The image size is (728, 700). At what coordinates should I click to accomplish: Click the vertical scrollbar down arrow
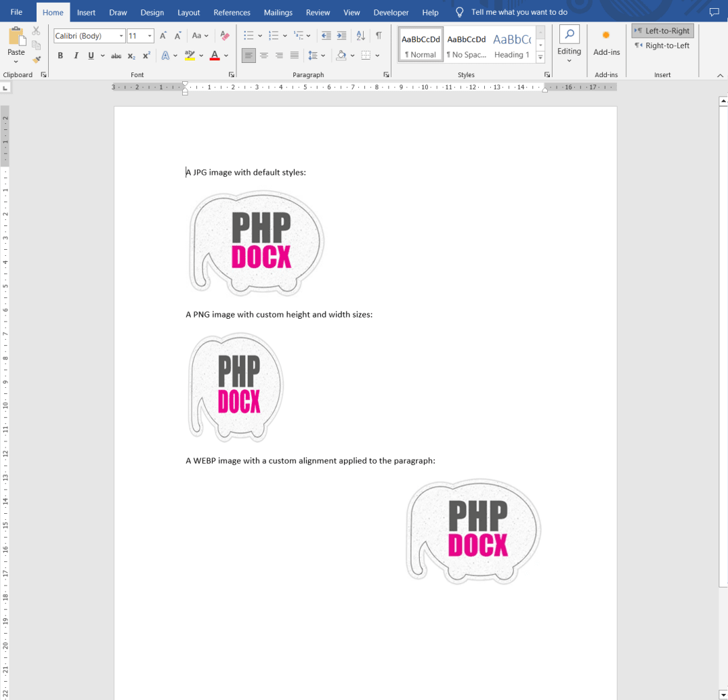pyautogui.click(x=723, y=695)
